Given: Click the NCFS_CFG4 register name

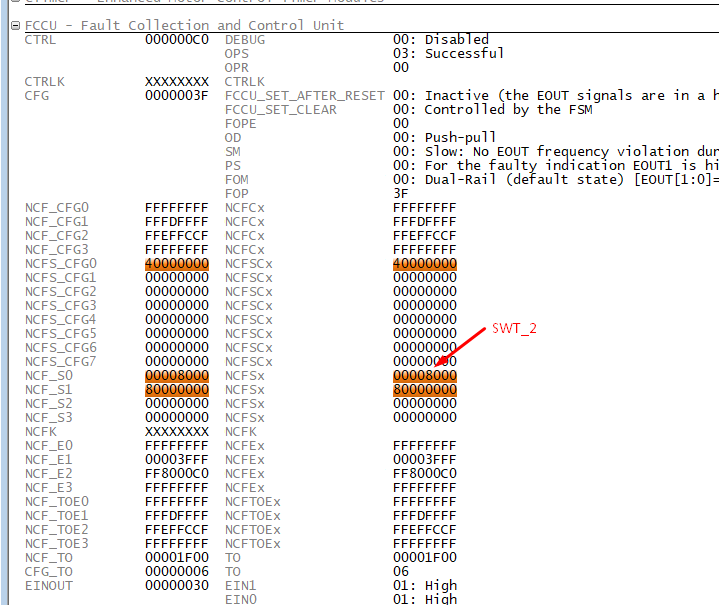Looking at the screenshot, I should pos(61,320).
